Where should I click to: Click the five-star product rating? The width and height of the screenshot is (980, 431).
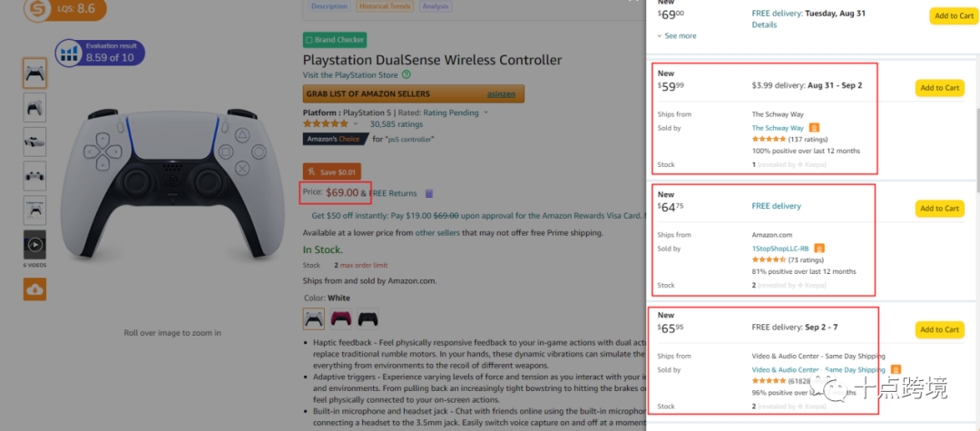(x=326, y=123)
